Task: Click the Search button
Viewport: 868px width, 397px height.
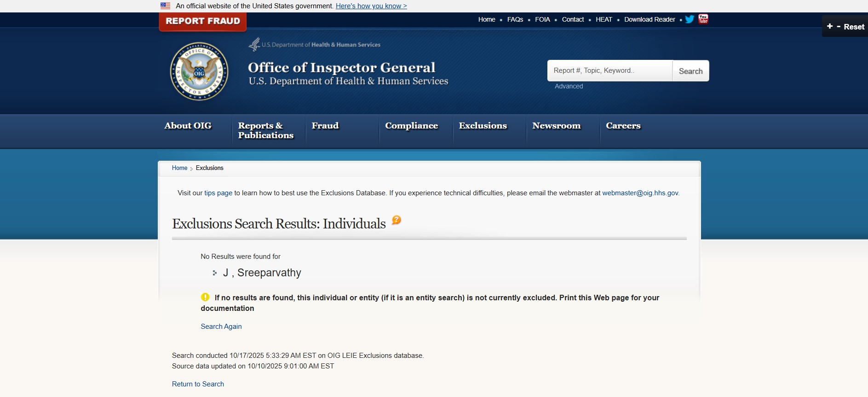Action: pos(691,71)
